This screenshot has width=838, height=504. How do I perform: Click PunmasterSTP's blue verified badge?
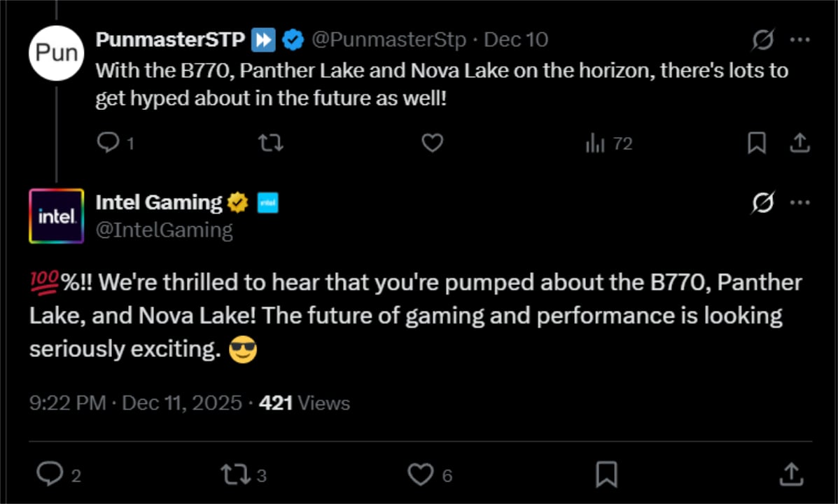pos(293,39)
